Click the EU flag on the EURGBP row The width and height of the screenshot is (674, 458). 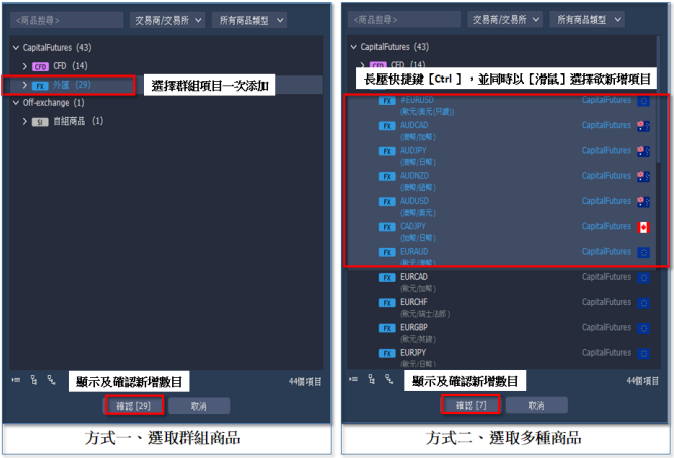(x=643, y=327)
